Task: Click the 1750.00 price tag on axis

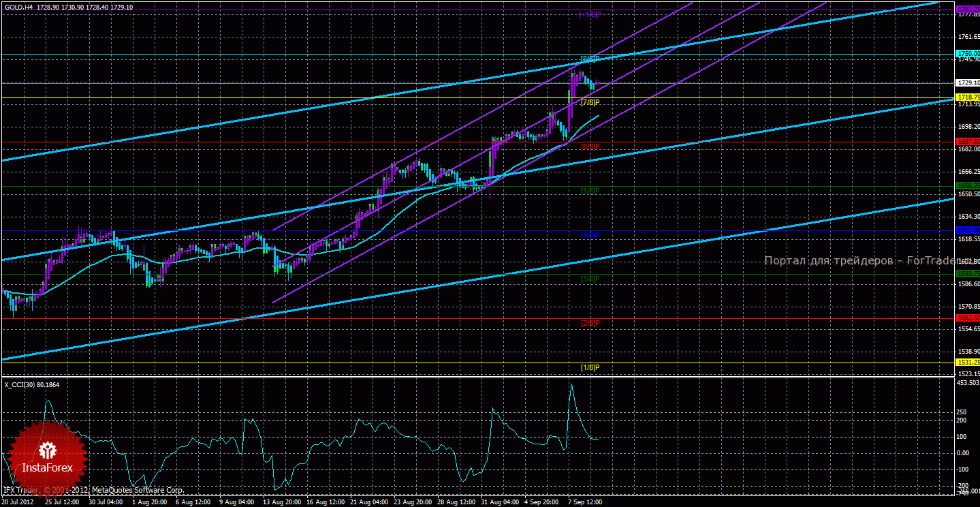Action: click(968, 54)
